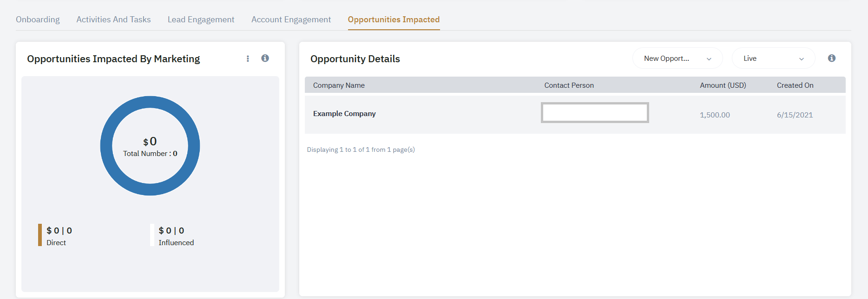Click Example Company row name

coord(344,114)
